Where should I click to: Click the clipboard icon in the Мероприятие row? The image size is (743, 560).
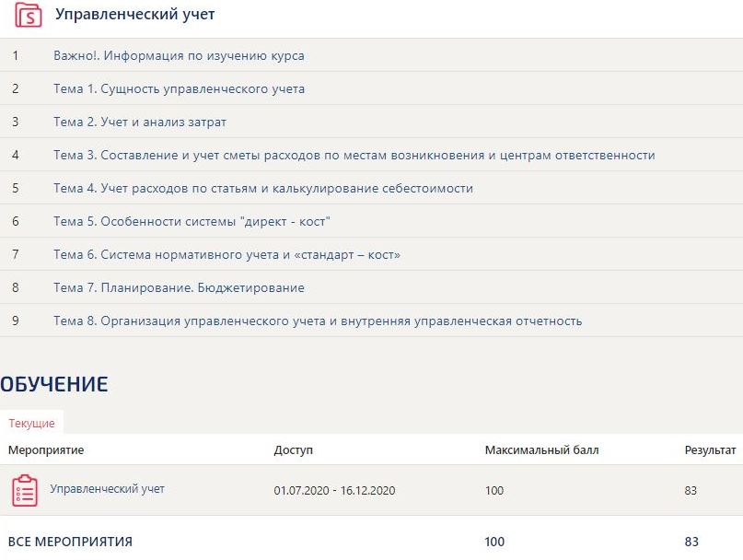point(25,490)
